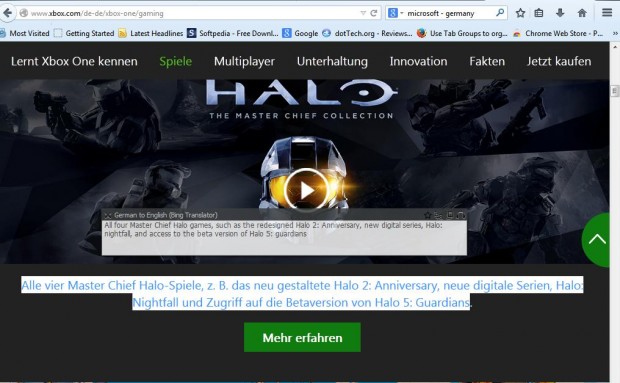
Task: Open the downloads arrow icon
Action: tap(560, 13)
